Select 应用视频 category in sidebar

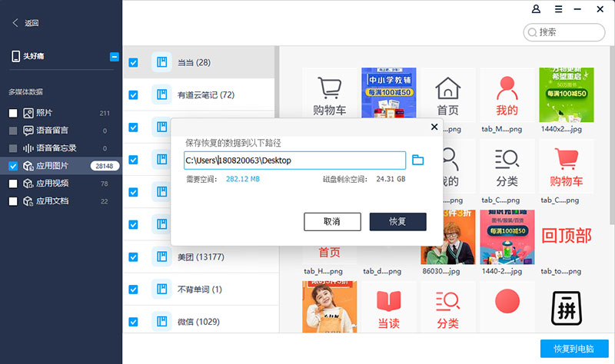(61, 184)
